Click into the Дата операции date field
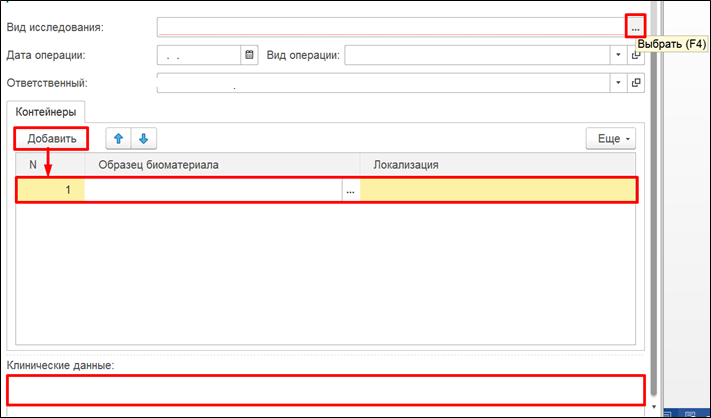Image resolution: width=711 pixels, height=418 pixels. click(x=198, y=55)
